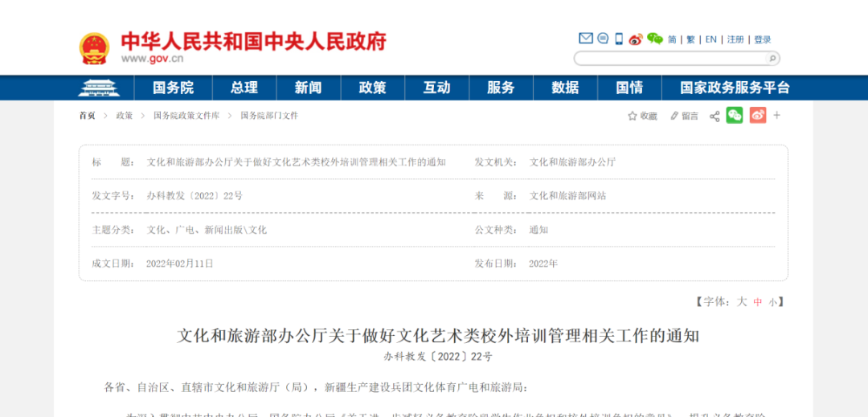This screenshot has height=417, width=868.
Task: Click the 发布日期 value 2022年
Action: tap(543, 264)
